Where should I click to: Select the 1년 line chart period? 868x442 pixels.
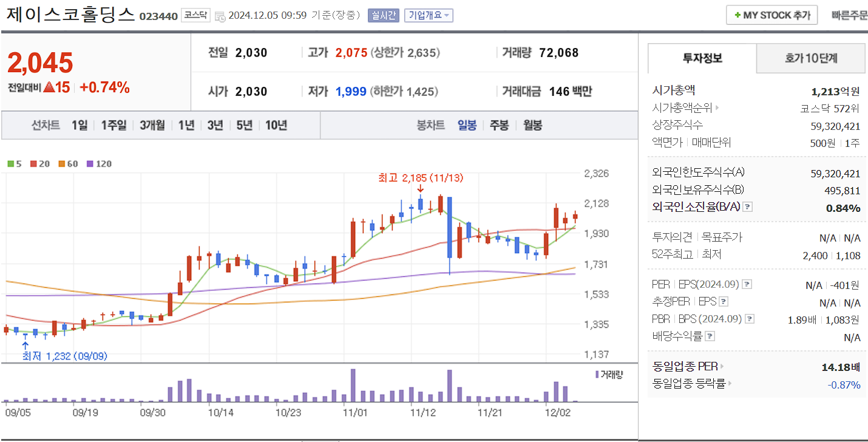point(186,125)
